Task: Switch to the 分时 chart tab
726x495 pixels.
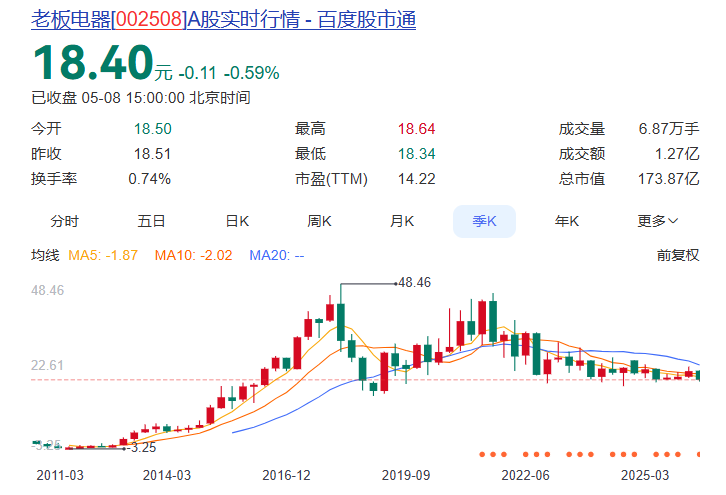Action: pyautogui.click(x=64, y=221)
